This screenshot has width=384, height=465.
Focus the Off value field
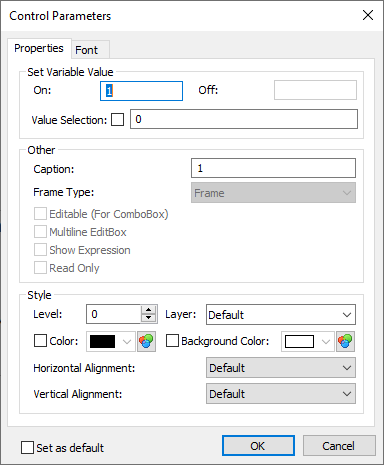[315, 90]
